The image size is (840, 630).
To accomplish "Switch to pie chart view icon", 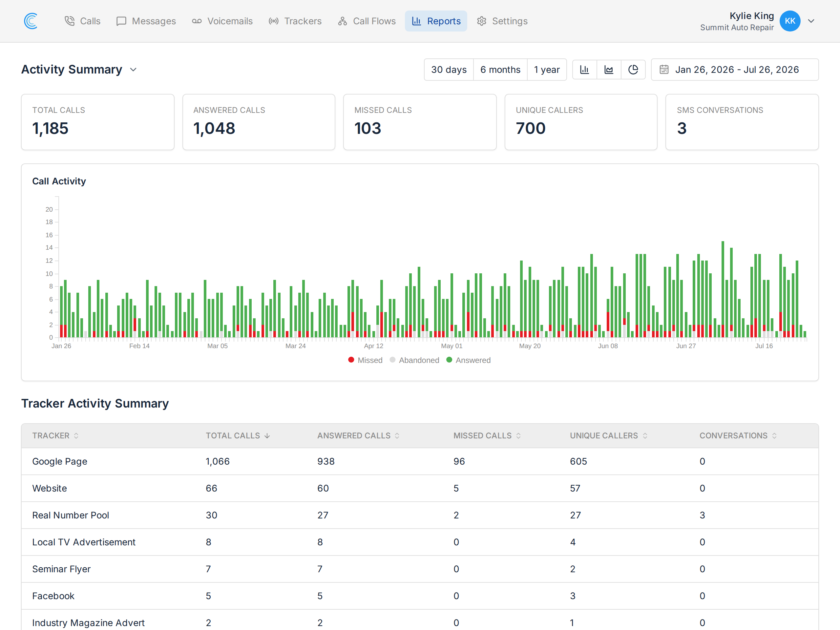I will coord(633,70).
